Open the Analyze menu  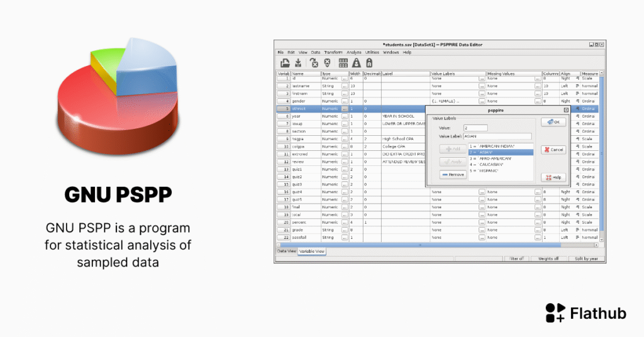pyautogui.click(x=353, y=52)
